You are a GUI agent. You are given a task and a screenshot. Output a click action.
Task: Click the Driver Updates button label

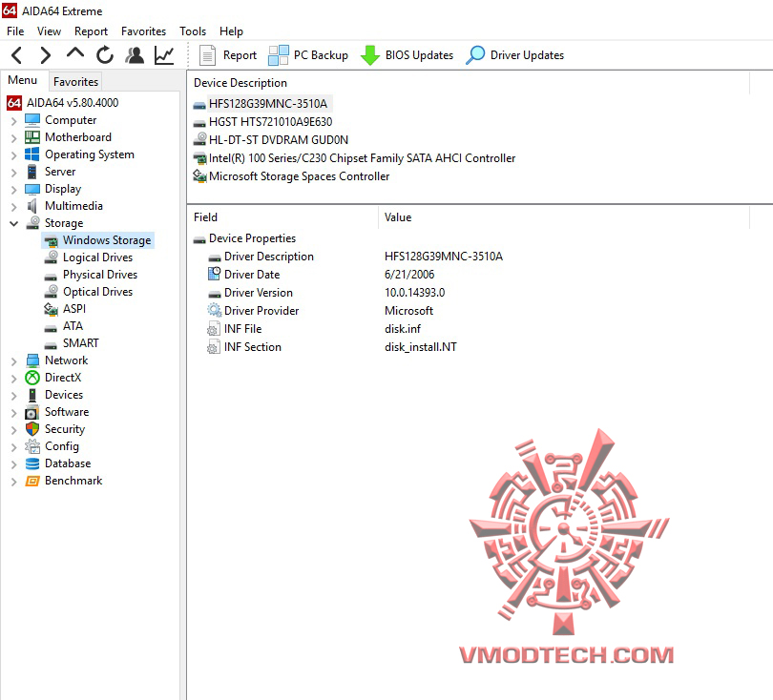click(x=527, y=55)
